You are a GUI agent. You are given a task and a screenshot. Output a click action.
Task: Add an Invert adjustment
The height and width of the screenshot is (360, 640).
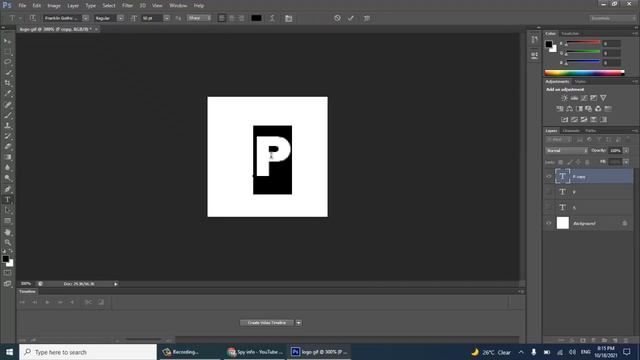click(564, 120)
